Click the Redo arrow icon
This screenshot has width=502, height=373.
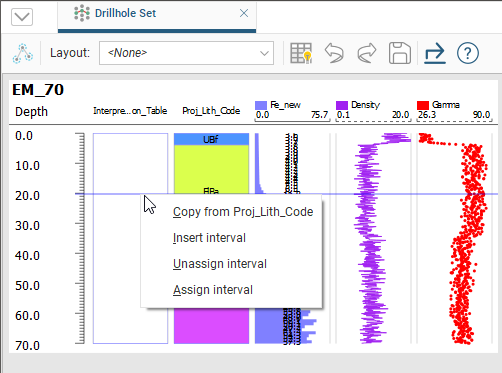[367, 53]
